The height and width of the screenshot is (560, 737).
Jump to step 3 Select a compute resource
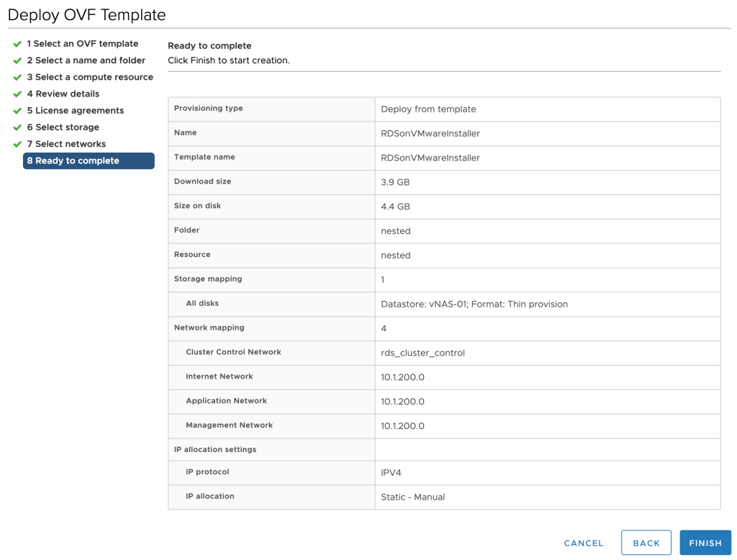click(90, 77)
